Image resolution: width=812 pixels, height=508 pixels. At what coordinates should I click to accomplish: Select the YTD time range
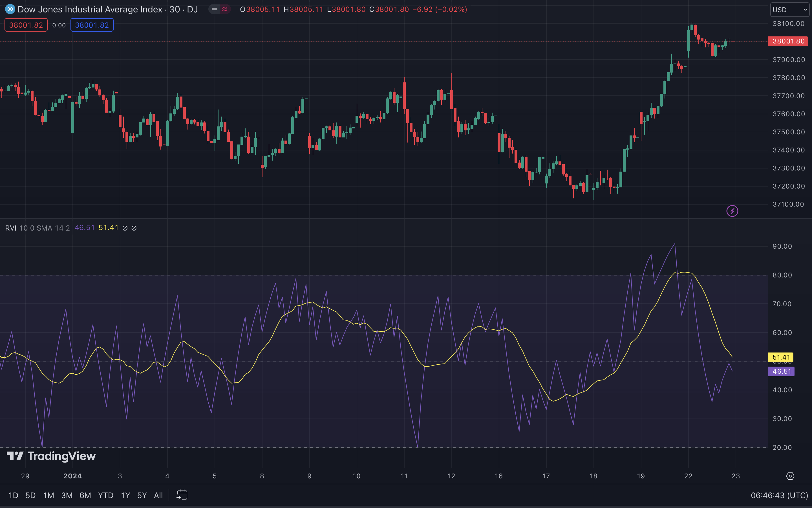point(106,495)
